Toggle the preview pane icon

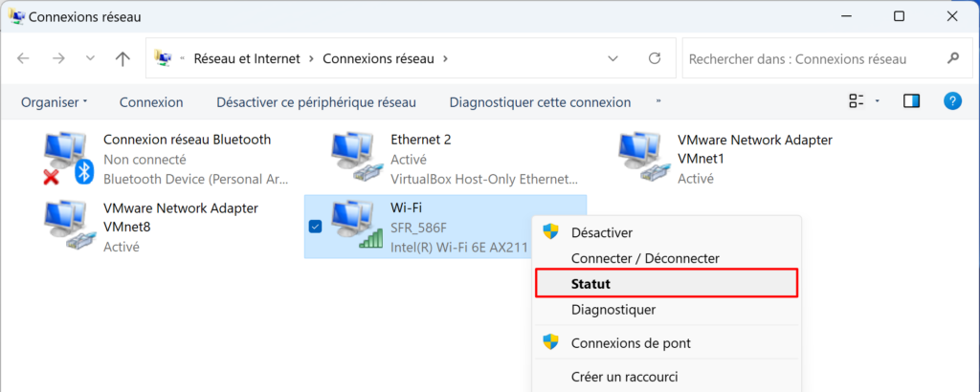click(x=911, y=101)
